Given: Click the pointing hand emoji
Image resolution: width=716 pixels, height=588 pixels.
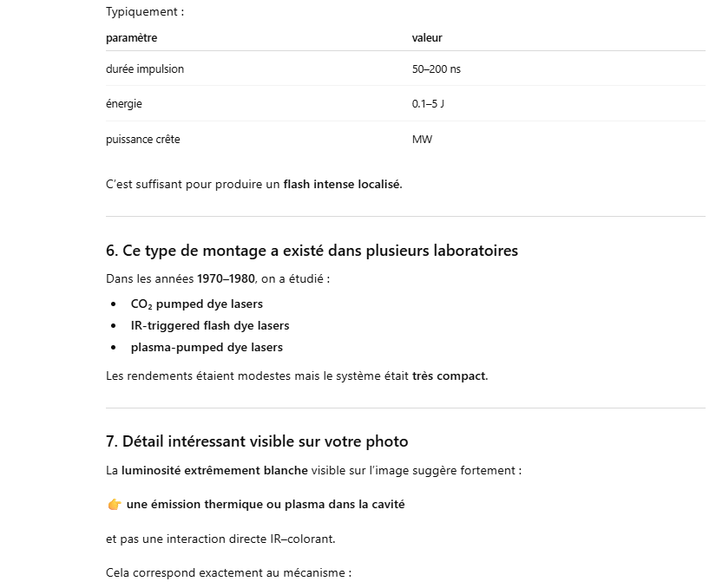Looking at the screenshot, I should click(115, 505).
